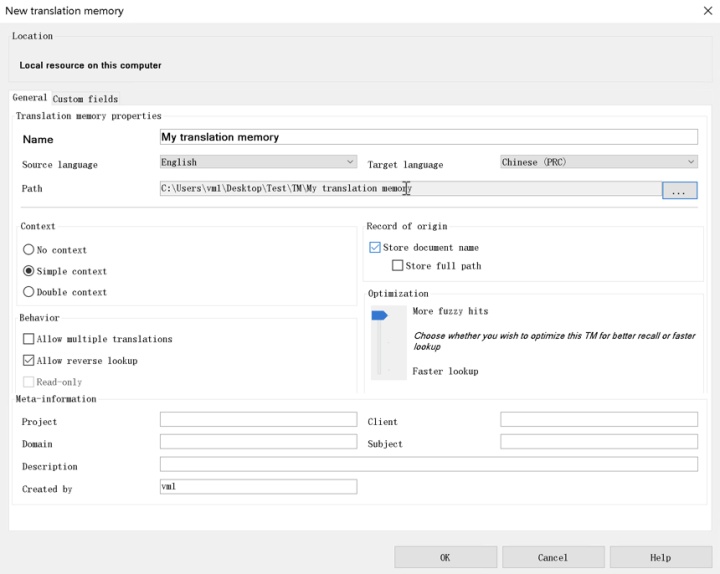Toggle Store document name checkbox
Viewport: 720px width, 574px height.
point(375,248)
